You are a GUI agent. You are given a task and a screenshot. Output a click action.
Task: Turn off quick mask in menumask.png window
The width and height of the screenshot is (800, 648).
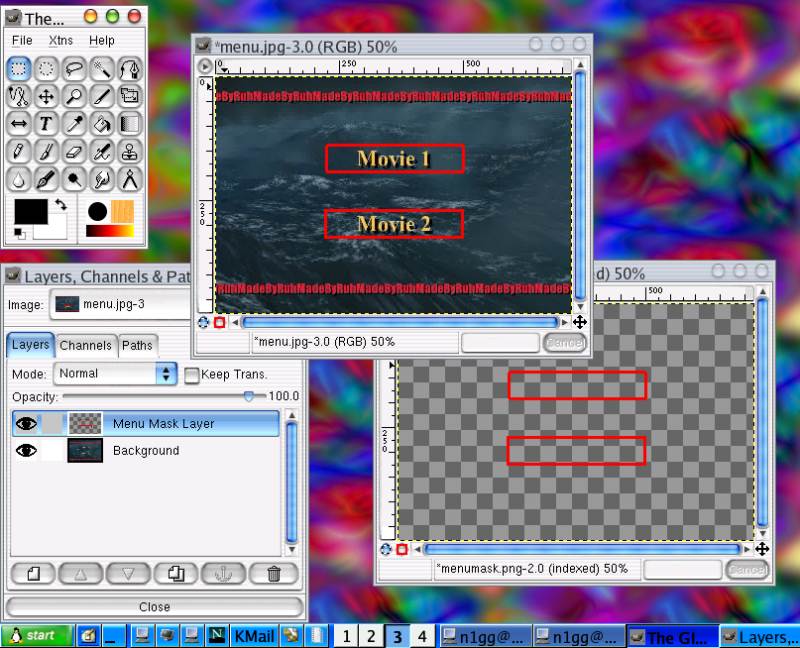[386, 549]
